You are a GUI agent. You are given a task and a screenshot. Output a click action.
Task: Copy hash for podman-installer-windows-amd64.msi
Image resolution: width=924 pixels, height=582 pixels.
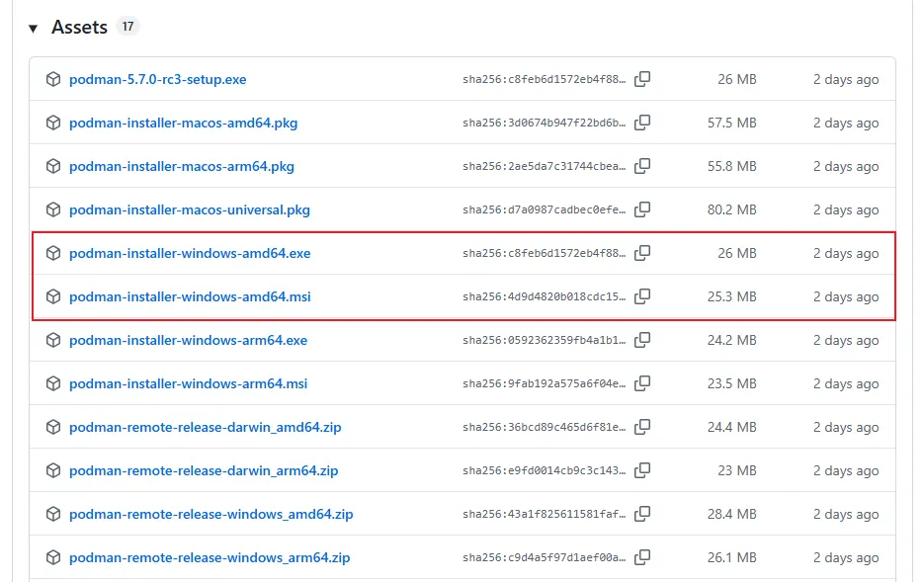tap(642, 296)
